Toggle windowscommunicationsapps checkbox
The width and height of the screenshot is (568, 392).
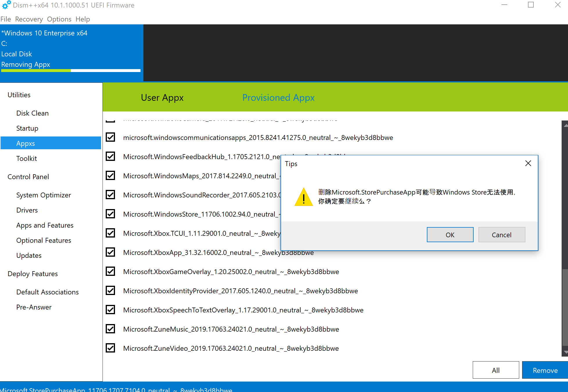point(110,137)
